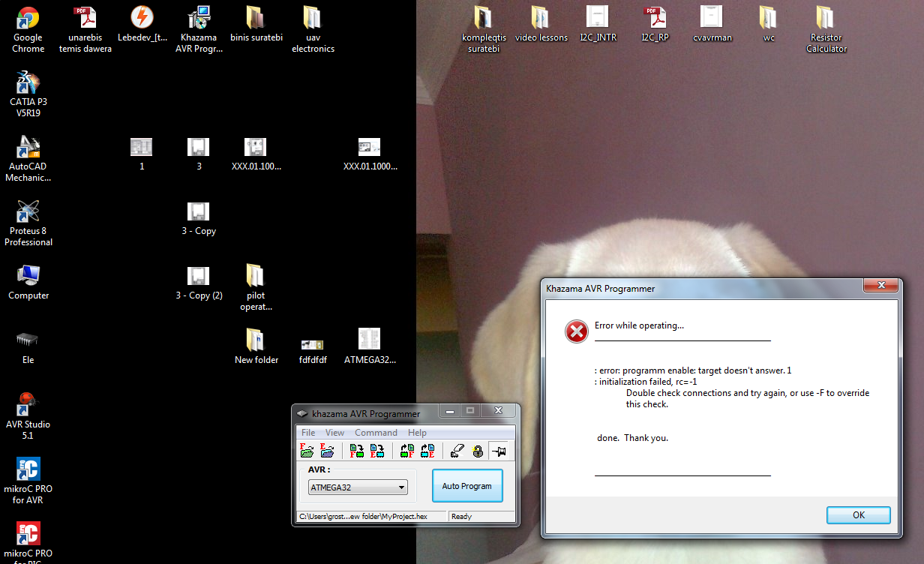The image size is (924, 564).
Task: Select unarebis temis dawera PDF icon
Action: (85, 30)
